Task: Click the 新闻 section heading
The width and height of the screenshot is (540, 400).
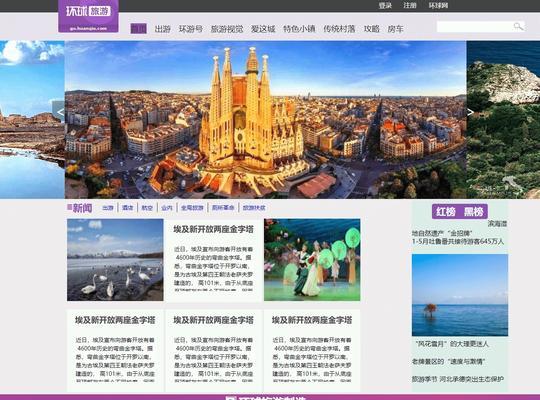Action: pyautogui.click(x=82, y=208)
